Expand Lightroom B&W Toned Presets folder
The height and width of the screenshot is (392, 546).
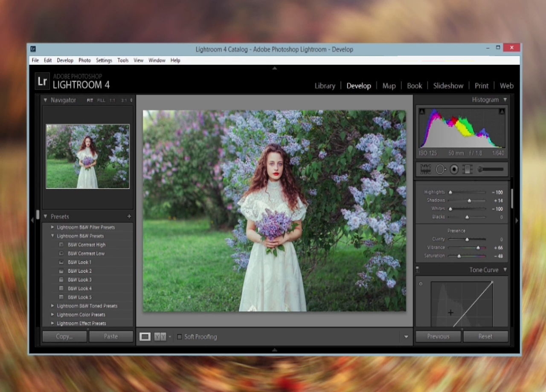click(52, 306)
